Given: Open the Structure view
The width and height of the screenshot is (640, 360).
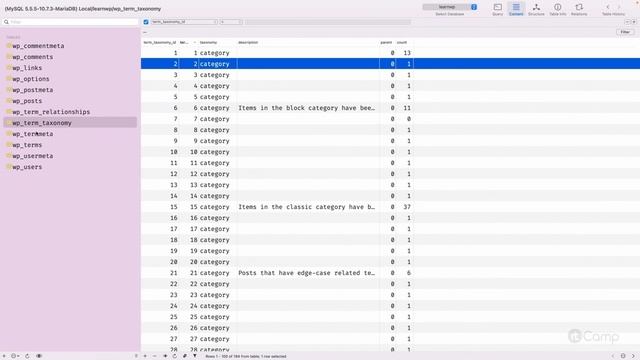Looking at the screenshot, I should (536, 9).
